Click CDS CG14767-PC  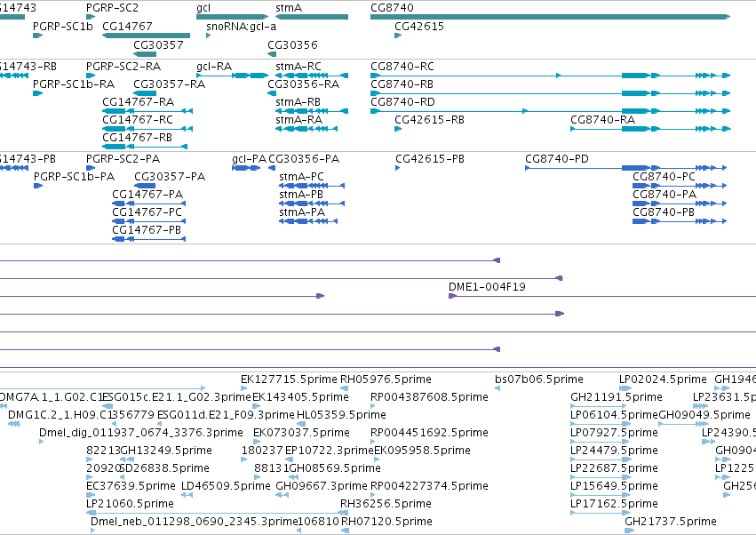point(149,221)
